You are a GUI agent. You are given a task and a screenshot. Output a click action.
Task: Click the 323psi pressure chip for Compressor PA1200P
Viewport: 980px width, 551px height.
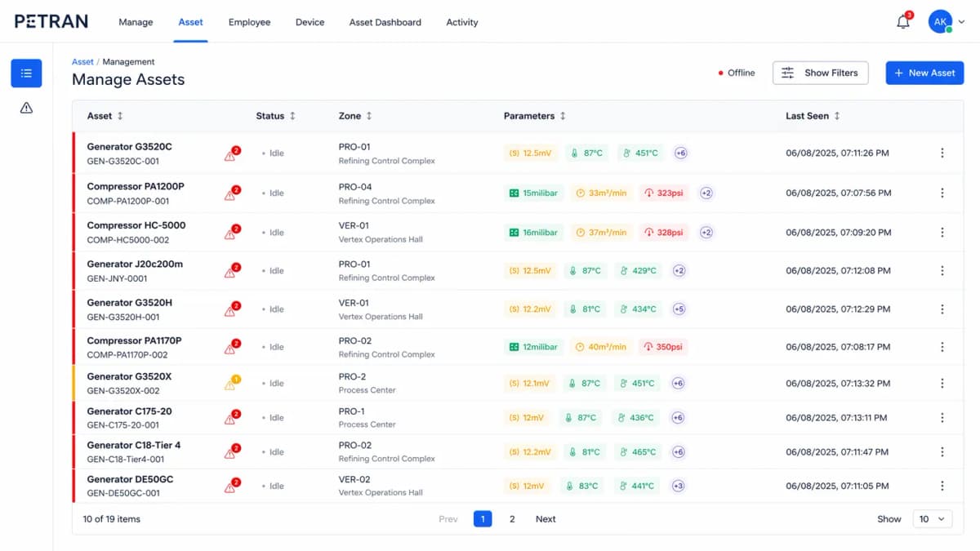coord(663,193)
